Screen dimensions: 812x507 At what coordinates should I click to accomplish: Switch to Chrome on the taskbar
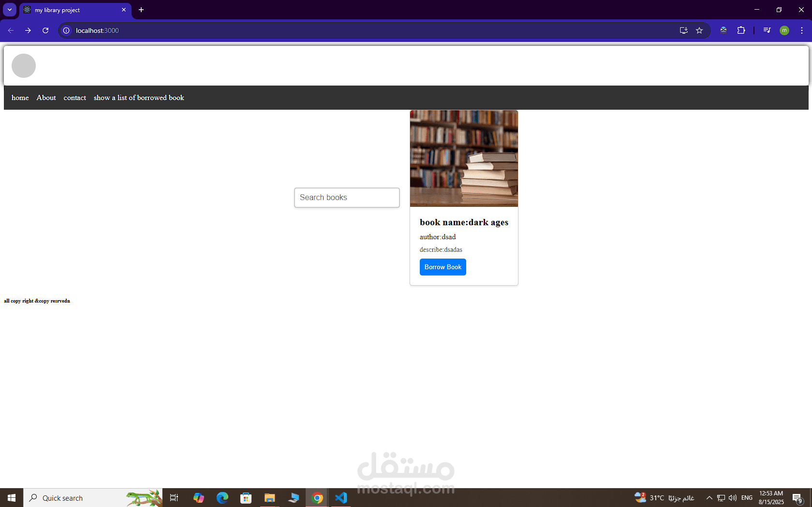pos(317,498)
